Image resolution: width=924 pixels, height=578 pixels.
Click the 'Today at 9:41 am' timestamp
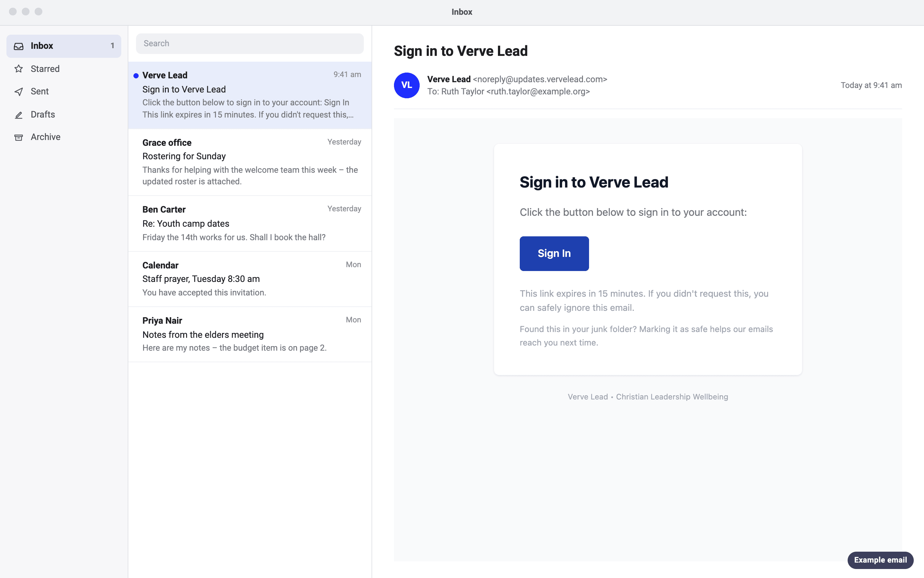coord(871,85)
